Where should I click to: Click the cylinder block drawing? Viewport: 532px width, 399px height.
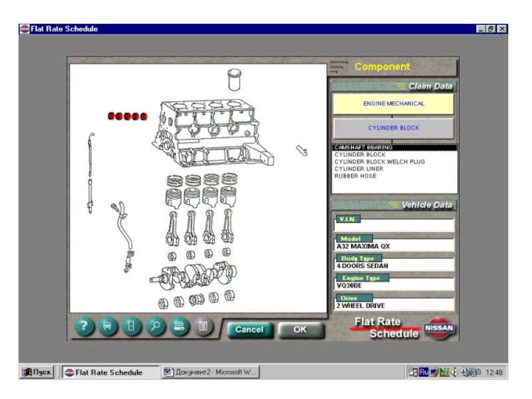click(x=212, y=134)
